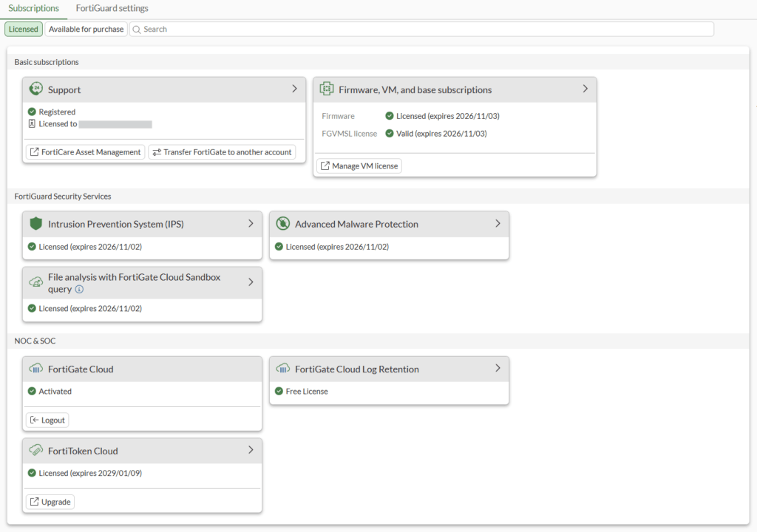Switch to the Subscriptions tab
757x532 pixels.
[x=33, y=8]
